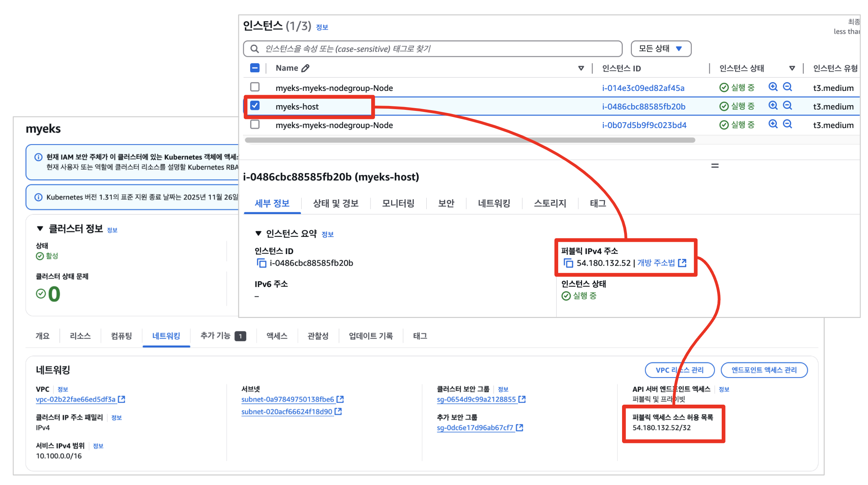Zoom in on the myeks-host instance state
This screenshot has width=868, height=485.
[x=773, y=106]
